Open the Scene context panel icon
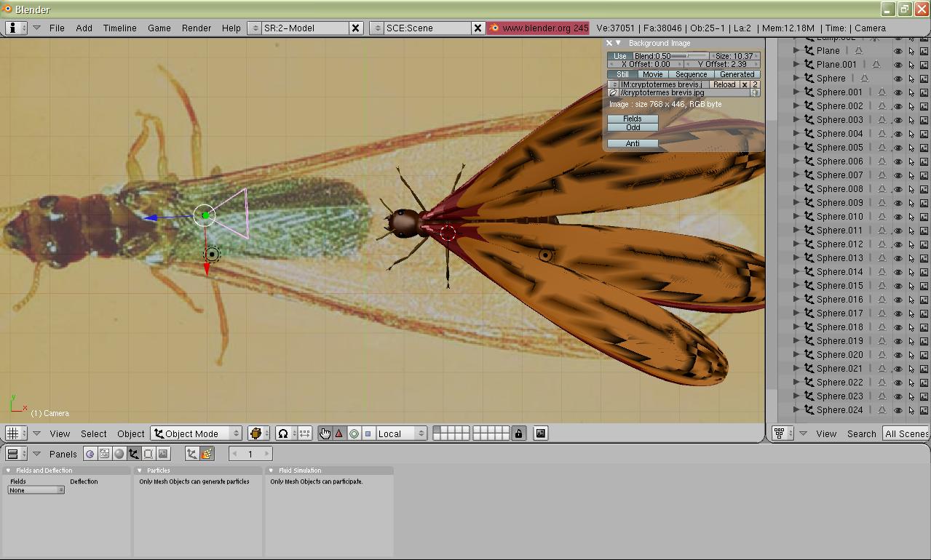This screenshot has width=931, height=560. (x=163, y=454)
